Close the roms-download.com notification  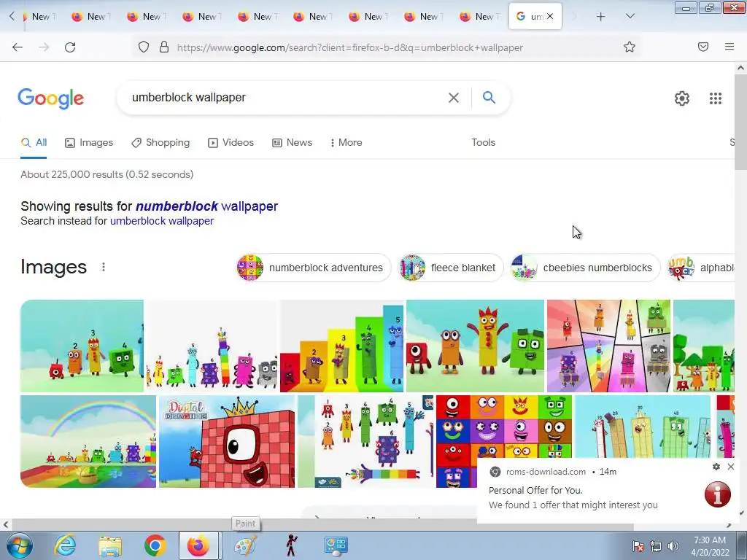coord(731,467)
